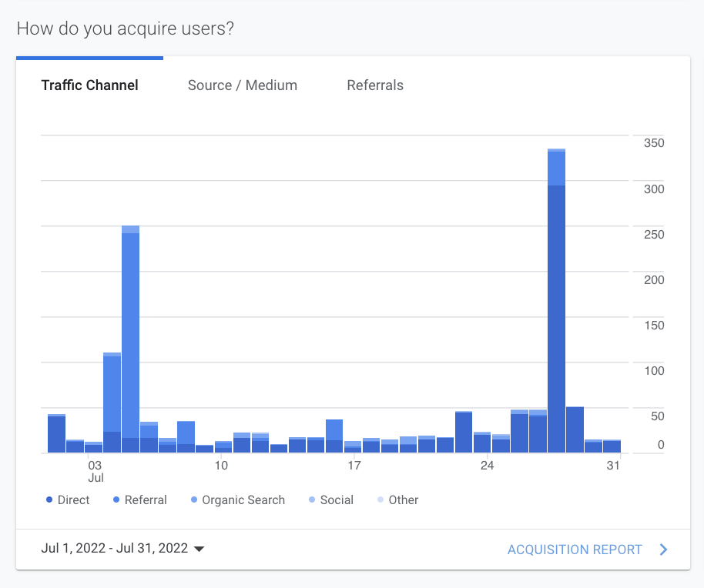
Task: Click the Organic Search legend dot
Action: [x=193, y=500]
